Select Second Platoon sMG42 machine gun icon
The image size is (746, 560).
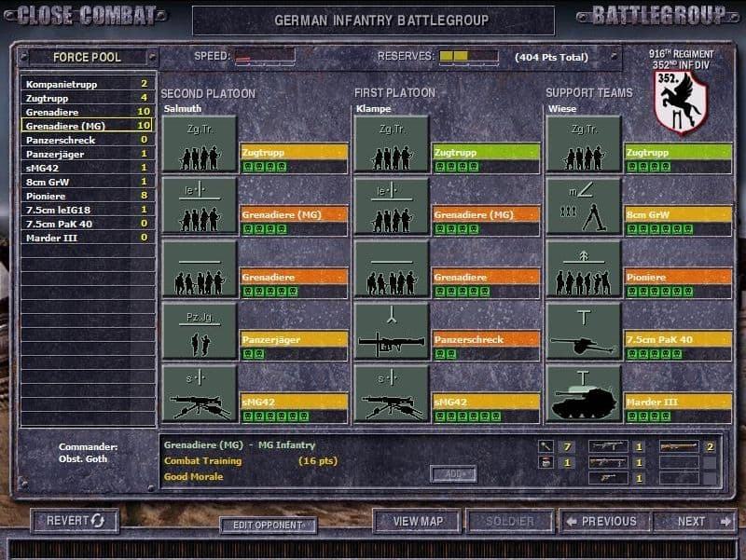click(200, 392)
